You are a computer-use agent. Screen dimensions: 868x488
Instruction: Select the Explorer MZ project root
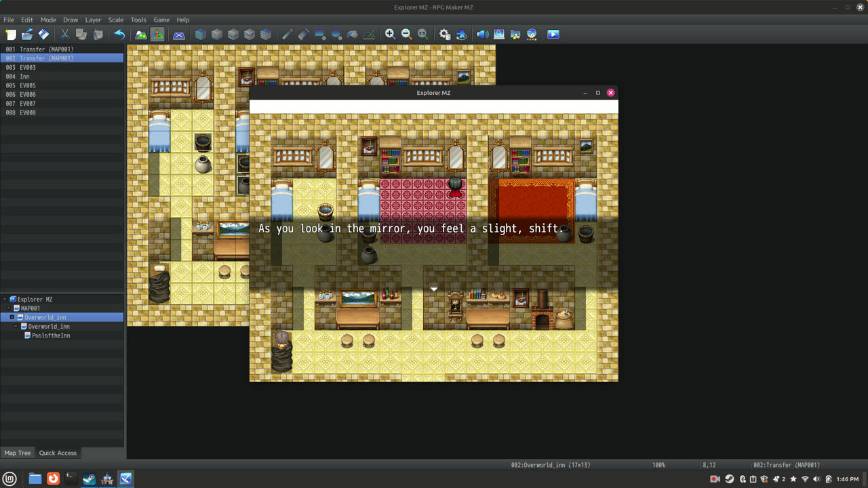(x=35, y=299)
